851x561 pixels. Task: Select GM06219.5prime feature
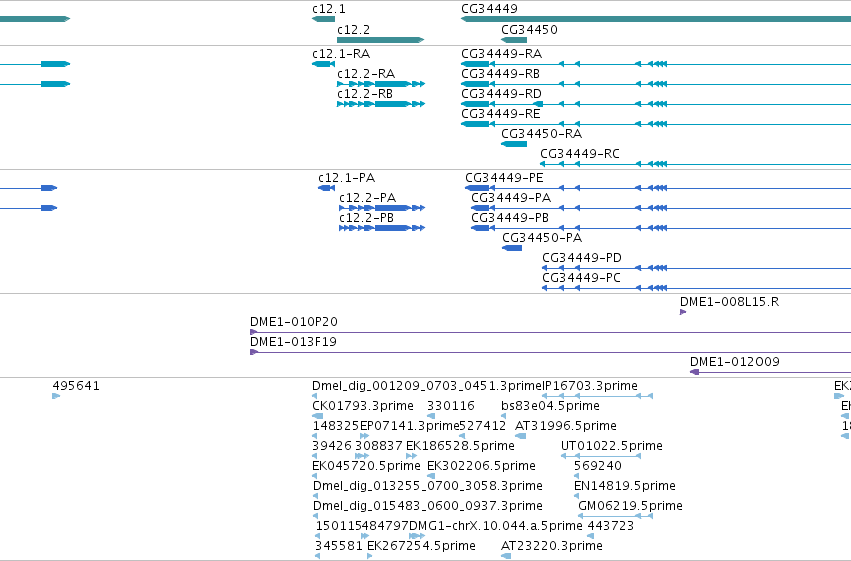[x=615, y=517]
